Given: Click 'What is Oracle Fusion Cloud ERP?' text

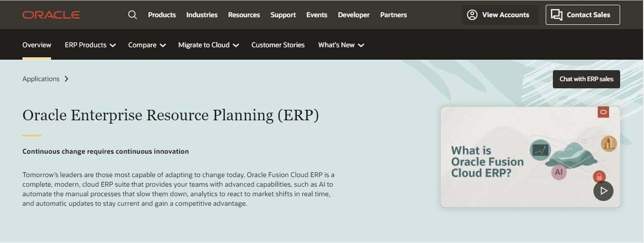Looking at the screenshot, I should [487, 162].
